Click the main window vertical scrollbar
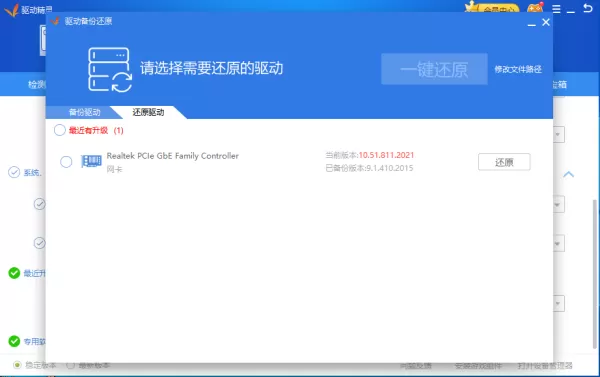This screenshot has width=600, height=377. tap(595, 274)
